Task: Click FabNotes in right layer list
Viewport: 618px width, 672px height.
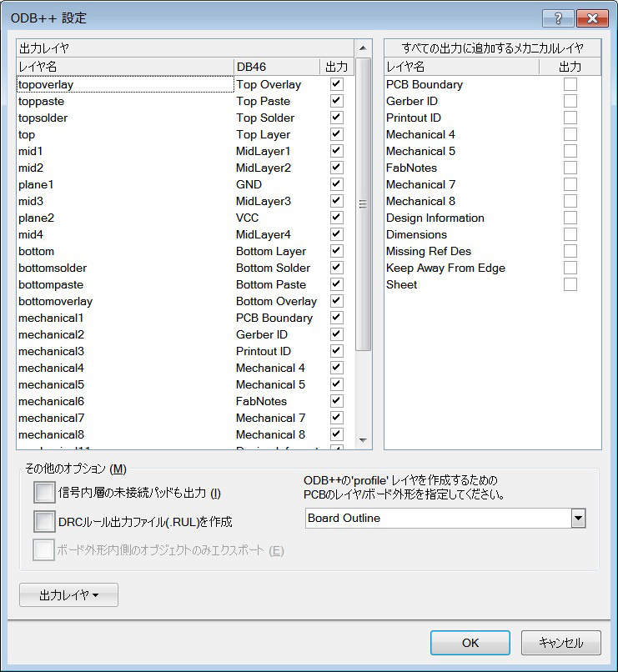Action: [411, 168]
